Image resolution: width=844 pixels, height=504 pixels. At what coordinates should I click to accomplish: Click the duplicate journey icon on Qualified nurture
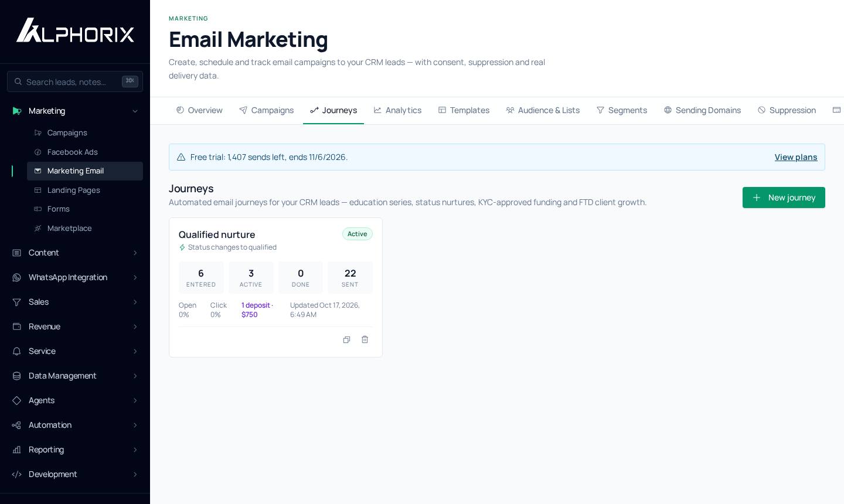tap(346, 340)
